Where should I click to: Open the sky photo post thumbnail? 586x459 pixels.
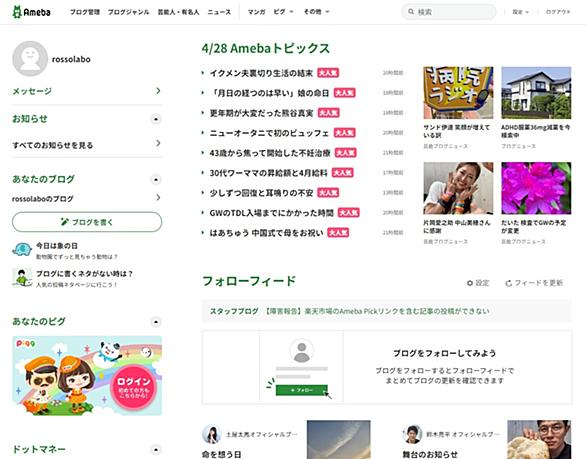click(339, 440)
